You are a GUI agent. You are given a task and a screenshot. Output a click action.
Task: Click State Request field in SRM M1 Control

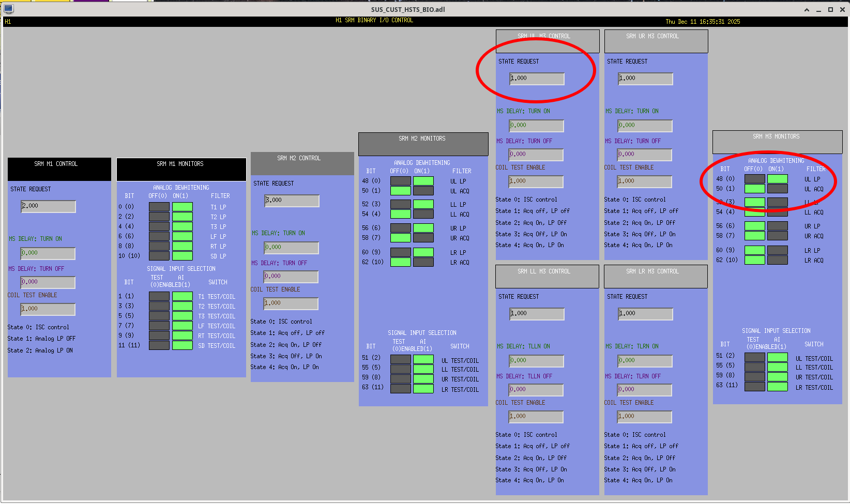[48, 206]
